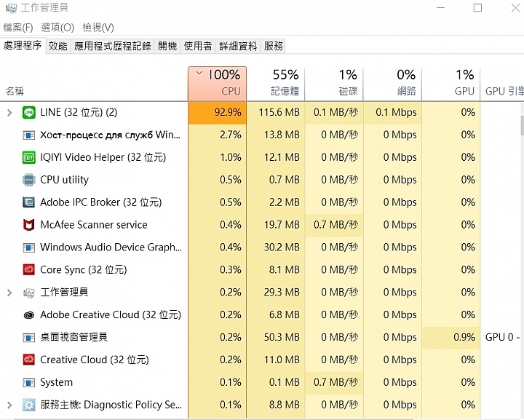Switch to the 效能 tab

[57, 46]
